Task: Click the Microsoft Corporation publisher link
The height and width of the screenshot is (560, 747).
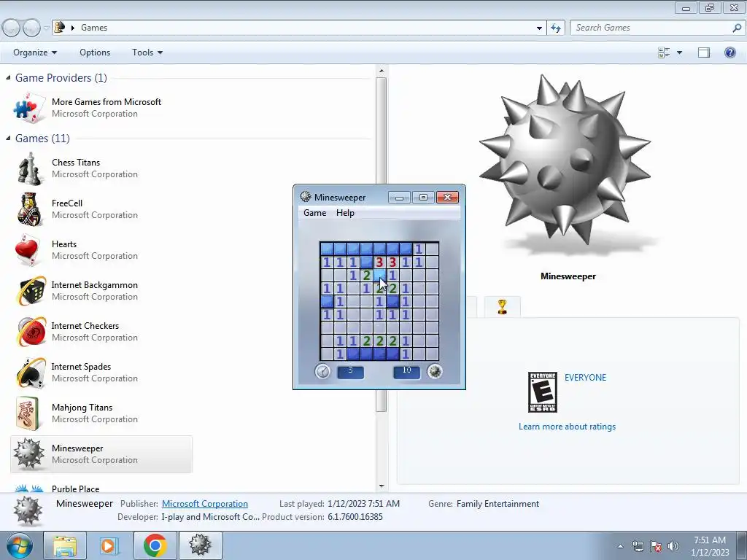Action: pos(205,503)
